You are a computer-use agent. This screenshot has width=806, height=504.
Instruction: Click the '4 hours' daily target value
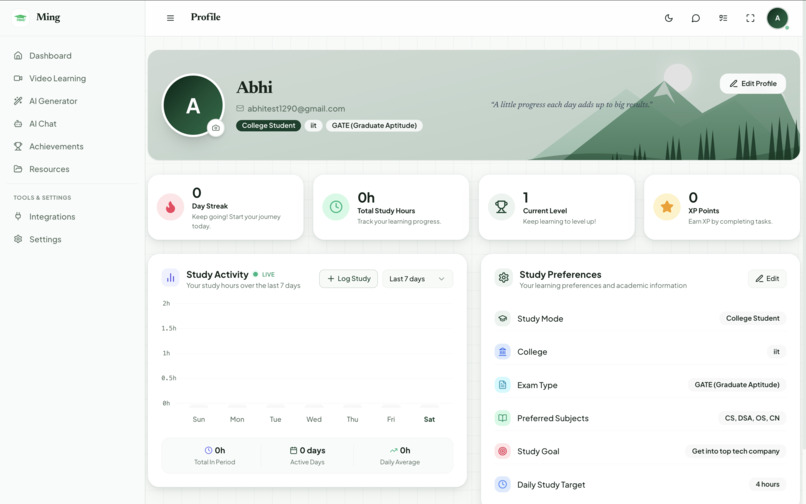[767, 484]
